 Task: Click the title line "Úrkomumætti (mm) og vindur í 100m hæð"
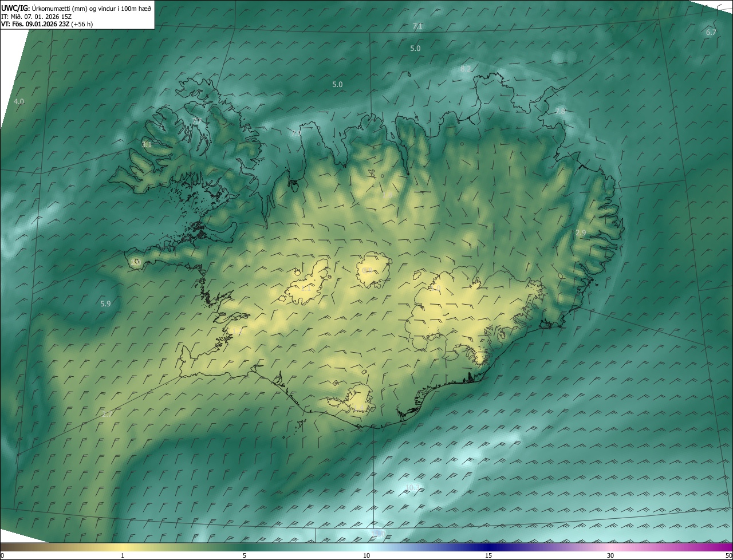coord(91,7)
